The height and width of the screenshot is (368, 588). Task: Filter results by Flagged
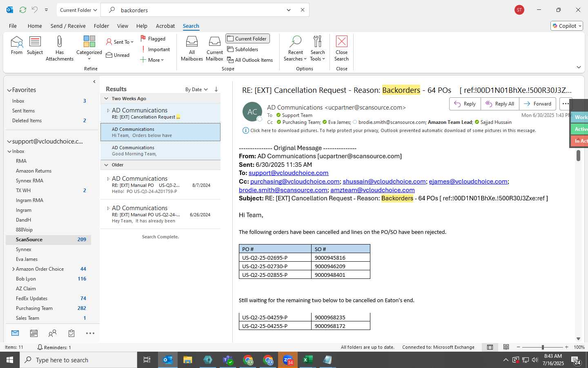point(153,38)
